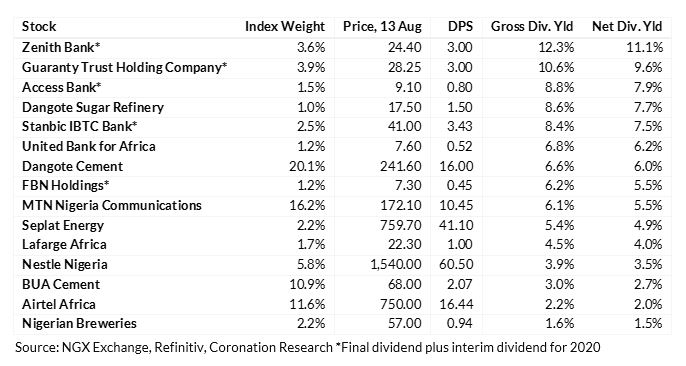Select the Gross Div. Yld header
Screen dimensions: 686x366
[x=532, y=27]
